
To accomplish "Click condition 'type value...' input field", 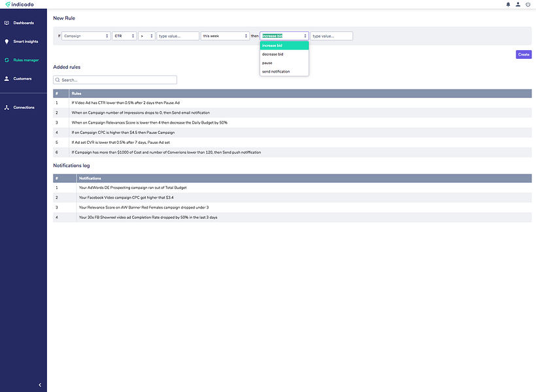I will tap(178, 36).
